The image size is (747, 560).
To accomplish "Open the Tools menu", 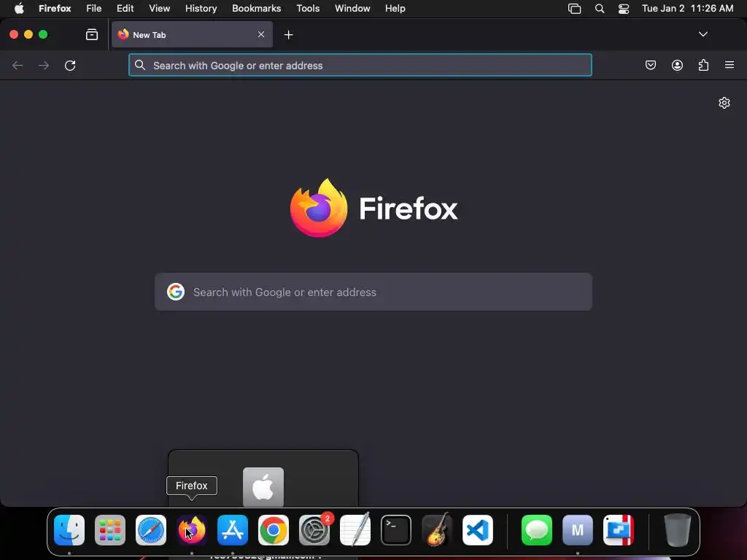I will pos(308,9).
